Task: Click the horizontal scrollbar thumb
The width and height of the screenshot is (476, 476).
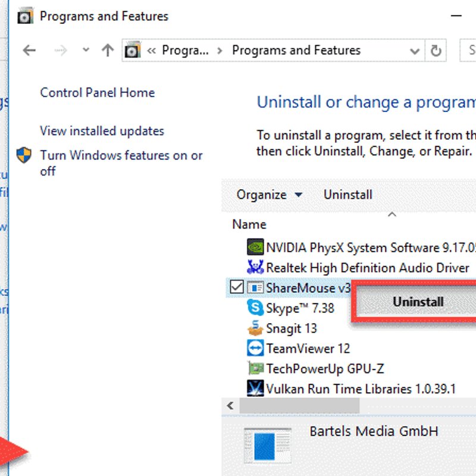Action: [299, 406]
